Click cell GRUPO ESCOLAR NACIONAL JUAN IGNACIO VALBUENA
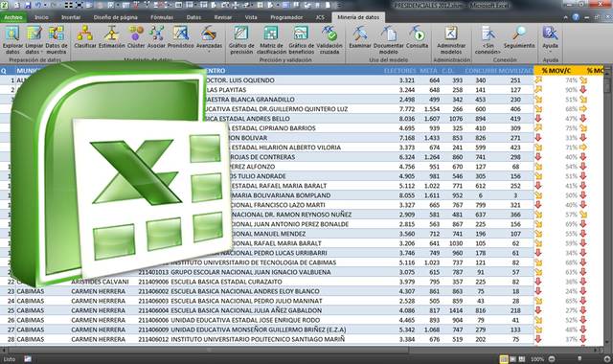Image resolution: width=613 pixels, height=364 pixels. [x=251, y=272]
